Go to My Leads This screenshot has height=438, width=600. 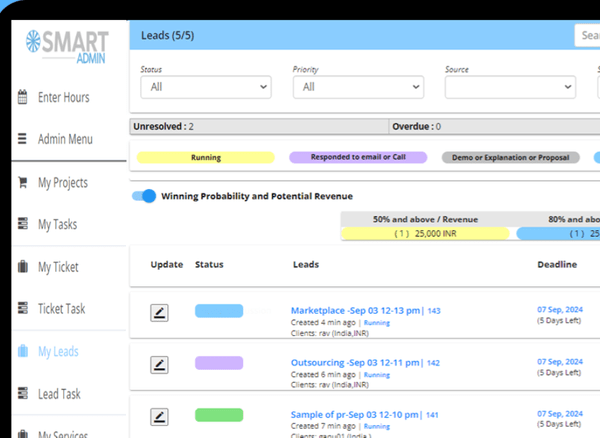pyautogui.click(x=58, y=351)
